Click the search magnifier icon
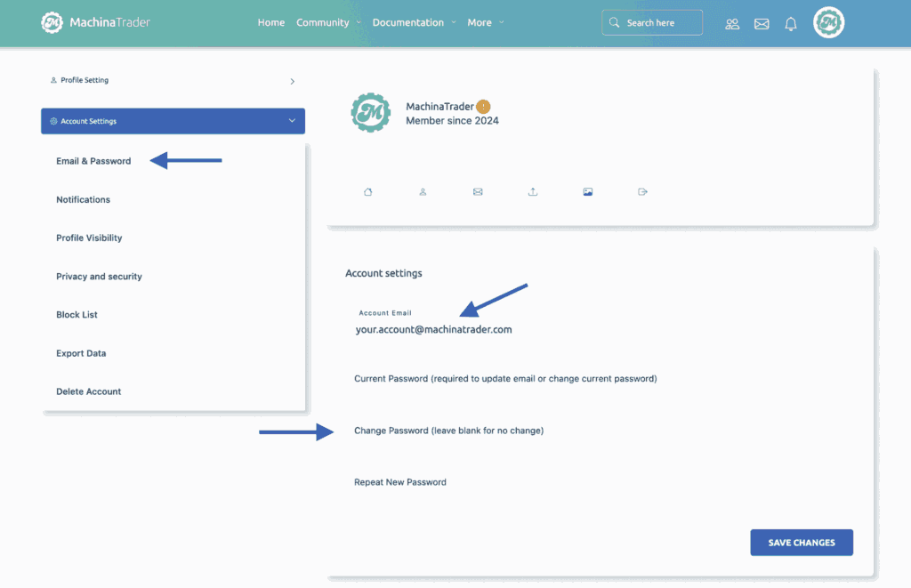Viewport: 911px width, 588px height. tap(614, 22)
